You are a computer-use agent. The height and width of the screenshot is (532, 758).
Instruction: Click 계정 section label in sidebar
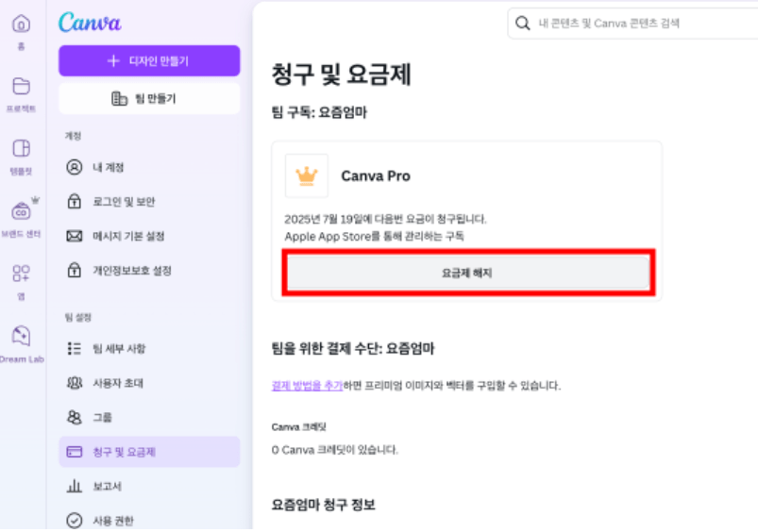pos(73,136)
